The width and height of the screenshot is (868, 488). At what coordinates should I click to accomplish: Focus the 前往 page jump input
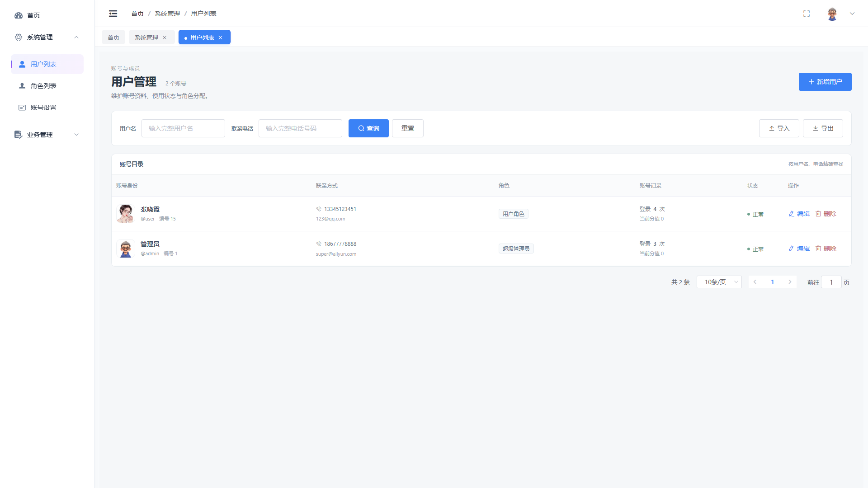click(x=831, y=282)
